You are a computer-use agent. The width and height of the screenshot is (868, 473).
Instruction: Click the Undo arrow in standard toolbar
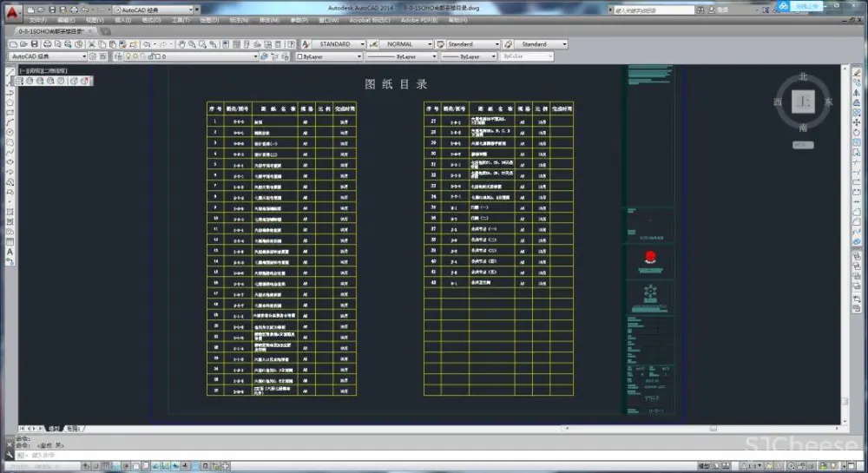(146, 44)
